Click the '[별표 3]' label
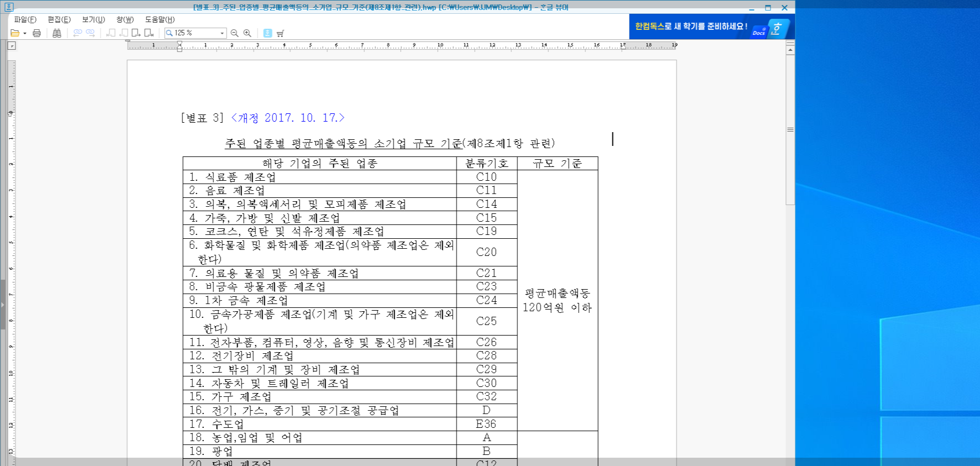Screen dimensions: 980x466 point(202,118)
